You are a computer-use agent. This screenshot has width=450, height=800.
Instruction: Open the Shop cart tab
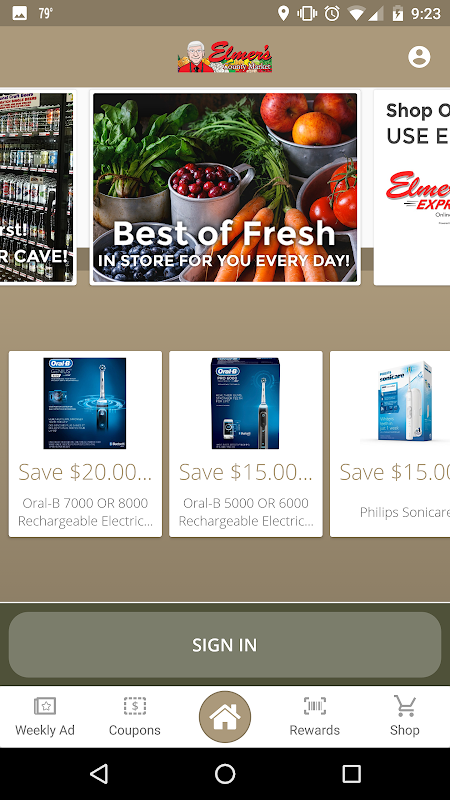[x=405, y=717]
